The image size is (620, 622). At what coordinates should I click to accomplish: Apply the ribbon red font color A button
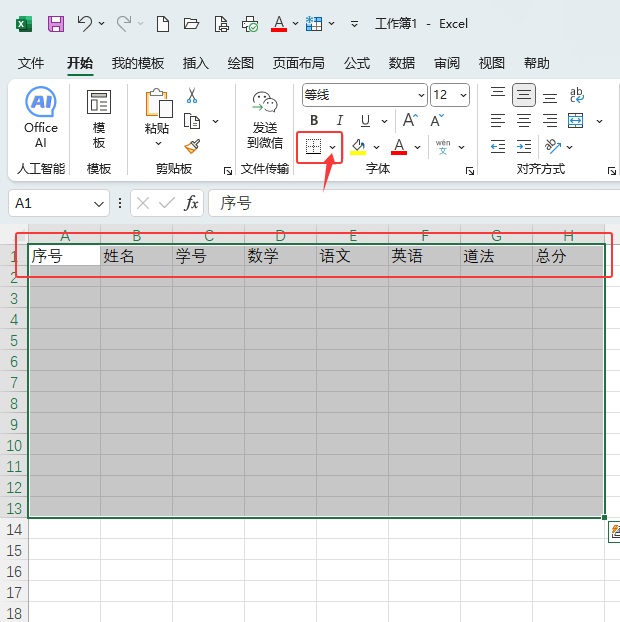tap(399, 147)
